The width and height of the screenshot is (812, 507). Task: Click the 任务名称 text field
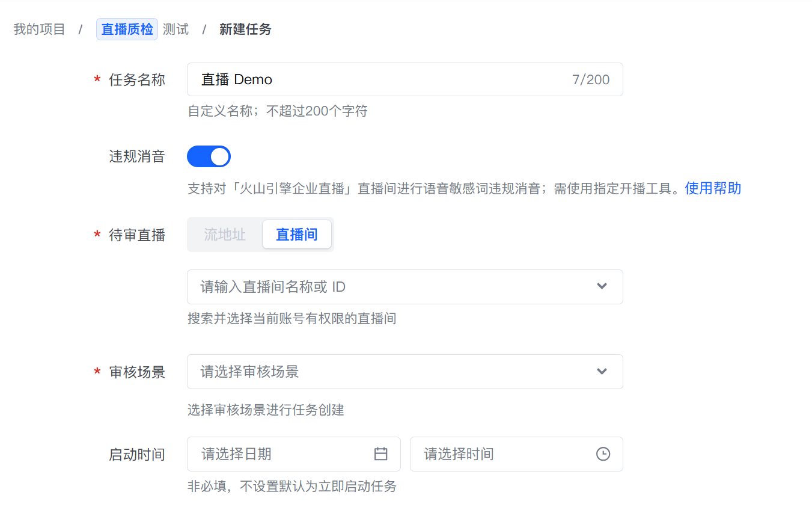(404, 79)
